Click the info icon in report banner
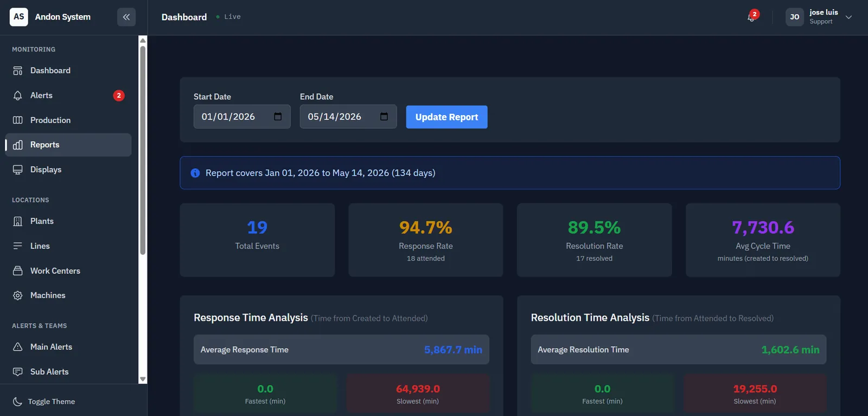 (195, 173)
